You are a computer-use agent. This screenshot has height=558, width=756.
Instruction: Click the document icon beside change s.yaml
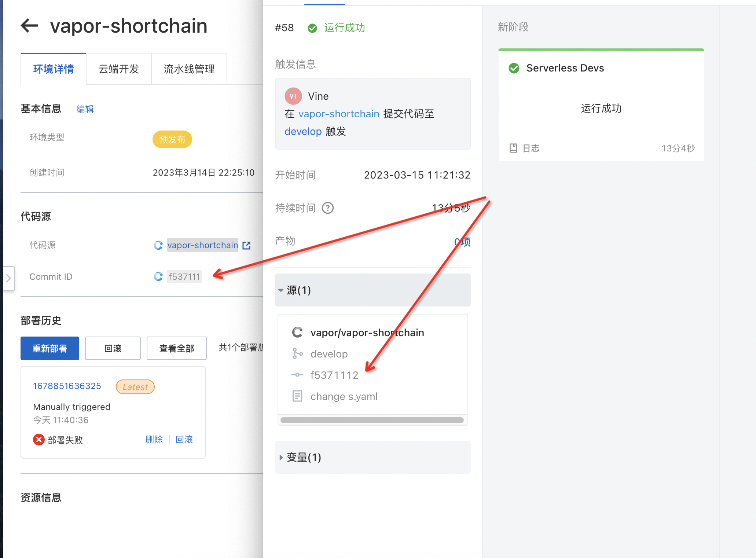297,396
